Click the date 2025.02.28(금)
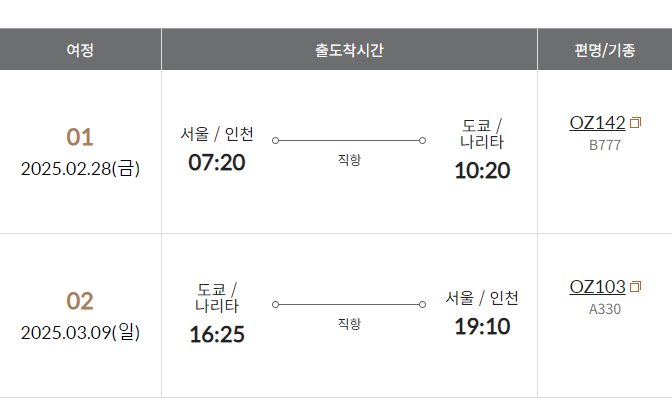Image resolution: width=672 pixels, height=420 pixels. tap(81, 168)
